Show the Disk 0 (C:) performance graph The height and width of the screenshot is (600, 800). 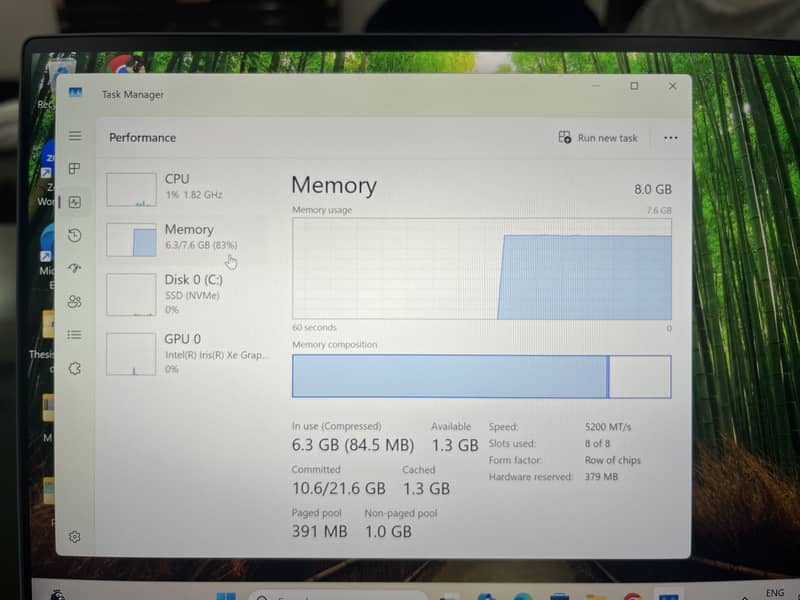tap(190, 294)
